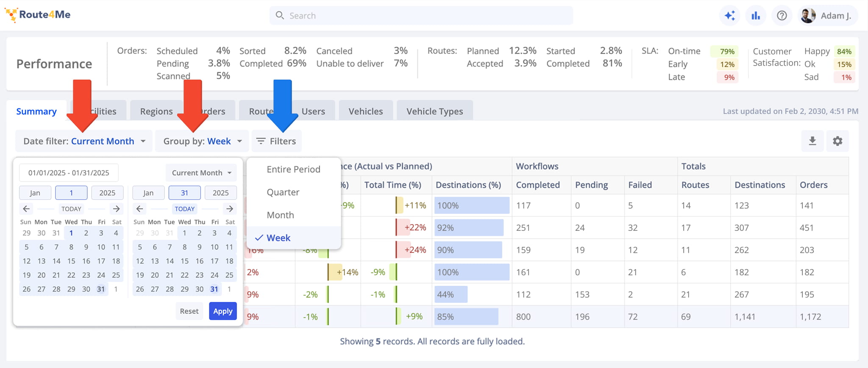
Task: Expand the Date filter Current Month dropdown
Action: coord(84,141)
